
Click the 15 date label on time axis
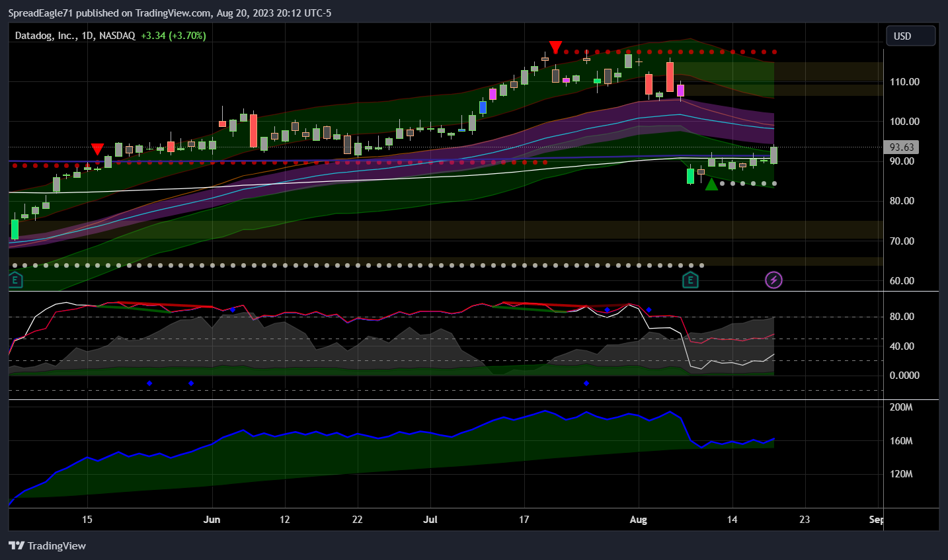click(x=87, y=520)
